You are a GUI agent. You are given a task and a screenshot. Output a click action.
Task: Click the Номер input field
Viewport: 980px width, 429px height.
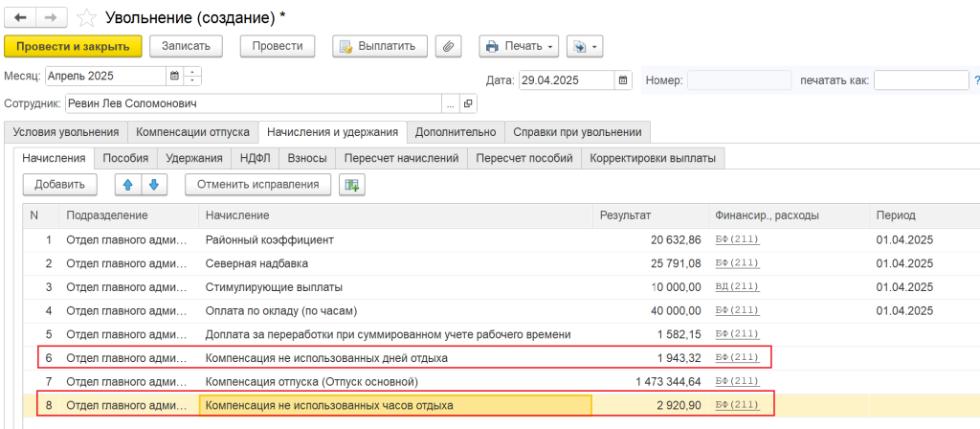pyautogui.click(x=740, y=80)
